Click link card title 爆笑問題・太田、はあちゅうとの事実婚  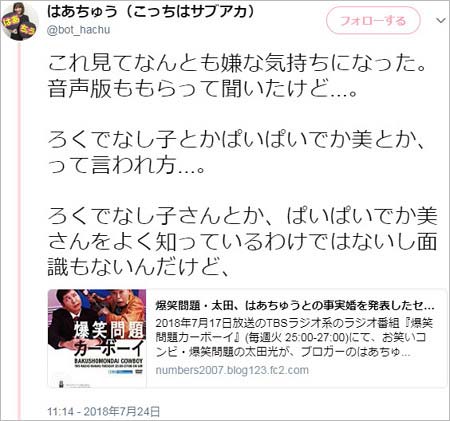point(295,306)
